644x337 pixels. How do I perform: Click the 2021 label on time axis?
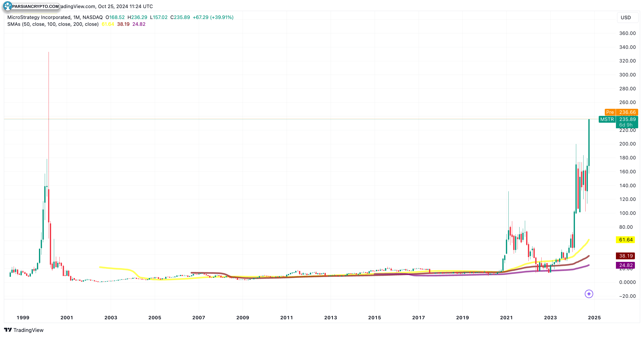pos(506,318)
